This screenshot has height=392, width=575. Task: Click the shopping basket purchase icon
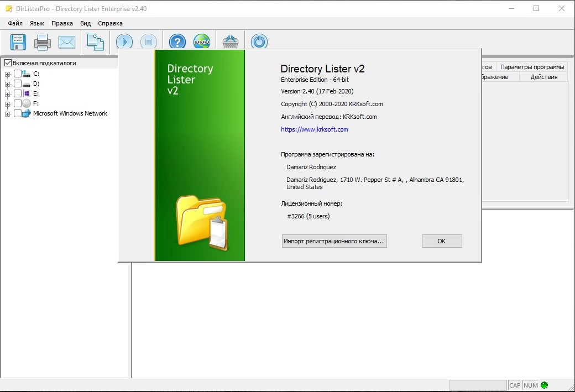click(x=231, y=41)
